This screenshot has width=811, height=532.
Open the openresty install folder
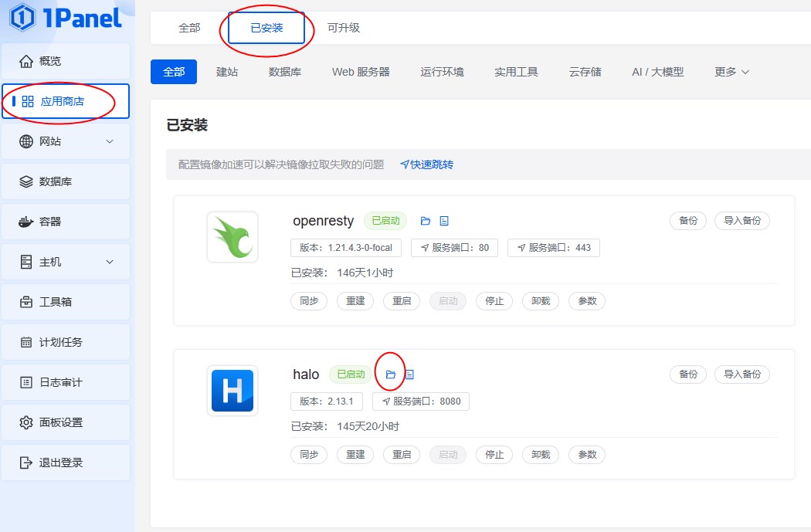[426, 221]
